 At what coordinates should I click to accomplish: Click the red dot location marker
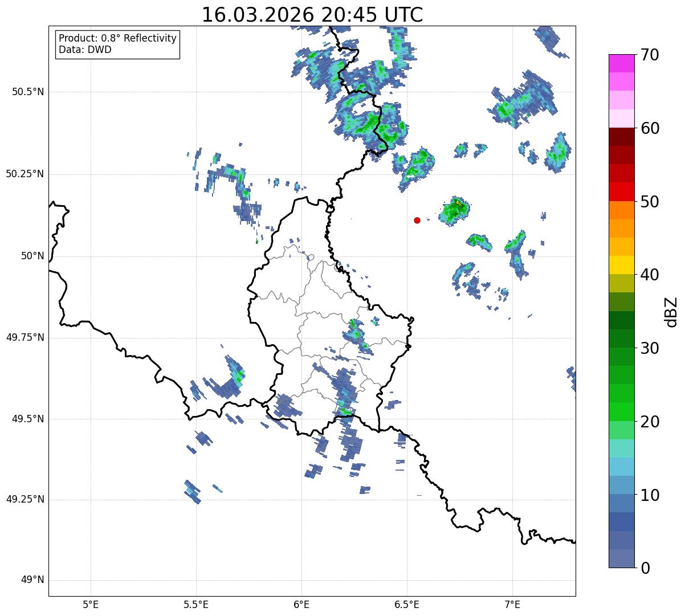coord(417,220)
